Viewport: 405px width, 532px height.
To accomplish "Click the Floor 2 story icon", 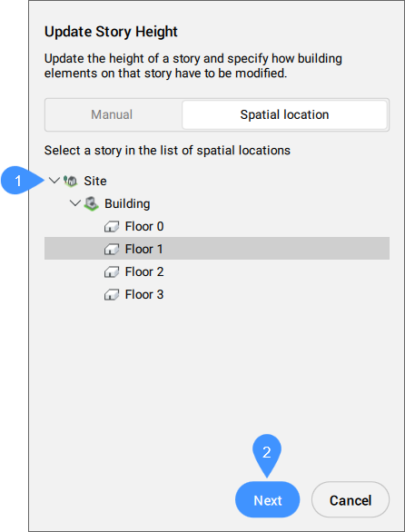I will 112,271.
